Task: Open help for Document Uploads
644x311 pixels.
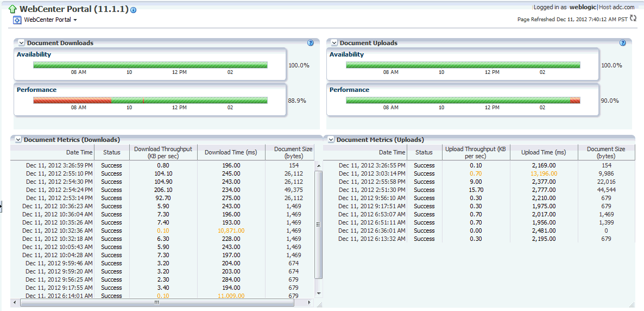Action: tap(623, 43)
